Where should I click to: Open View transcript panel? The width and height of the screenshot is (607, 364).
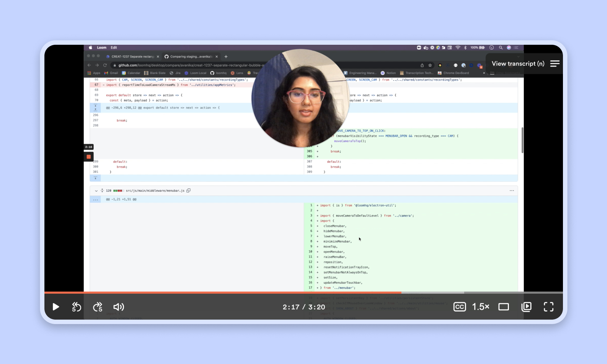pos(525,64)
